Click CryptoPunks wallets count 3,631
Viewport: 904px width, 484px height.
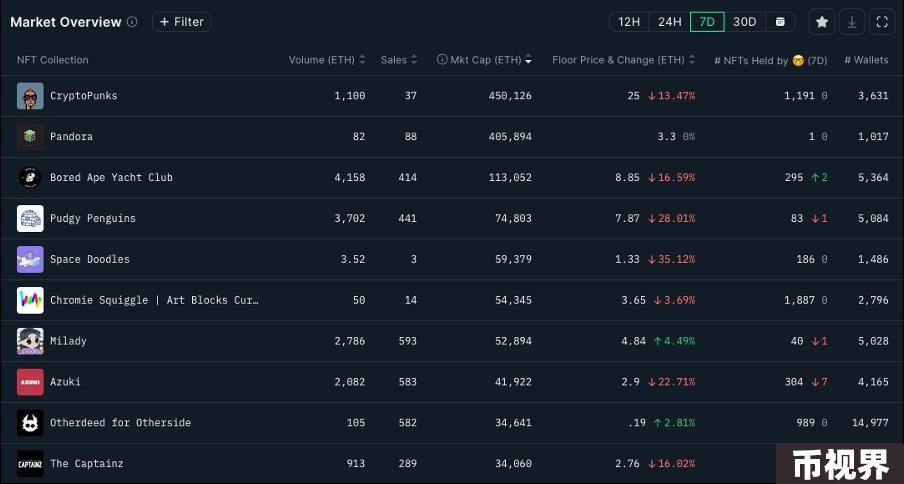[873, 96]
